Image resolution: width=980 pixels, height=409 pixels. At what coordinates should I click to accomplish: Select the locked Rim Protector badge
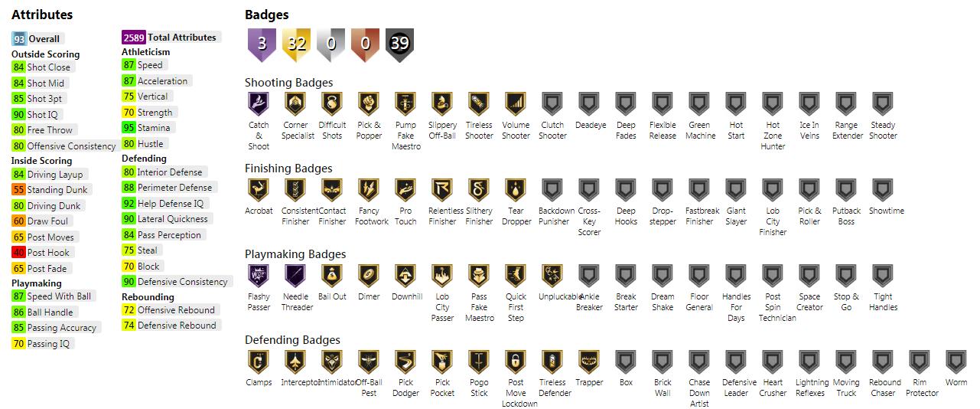[920, 361]
